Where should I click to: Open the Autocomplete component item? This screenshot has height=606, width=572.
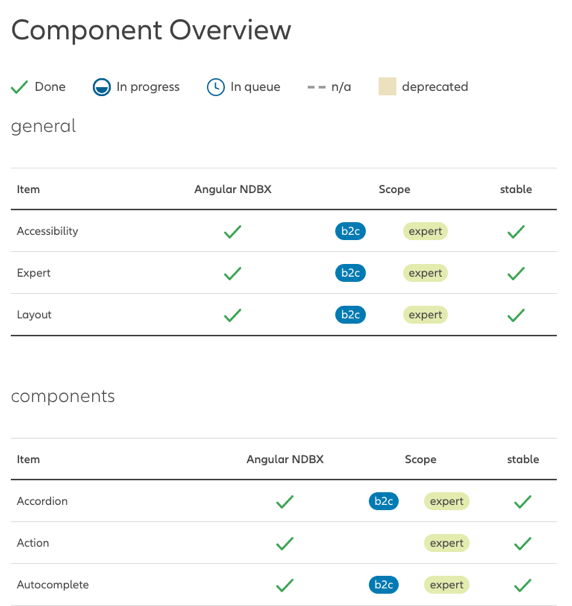click(53, 585)
